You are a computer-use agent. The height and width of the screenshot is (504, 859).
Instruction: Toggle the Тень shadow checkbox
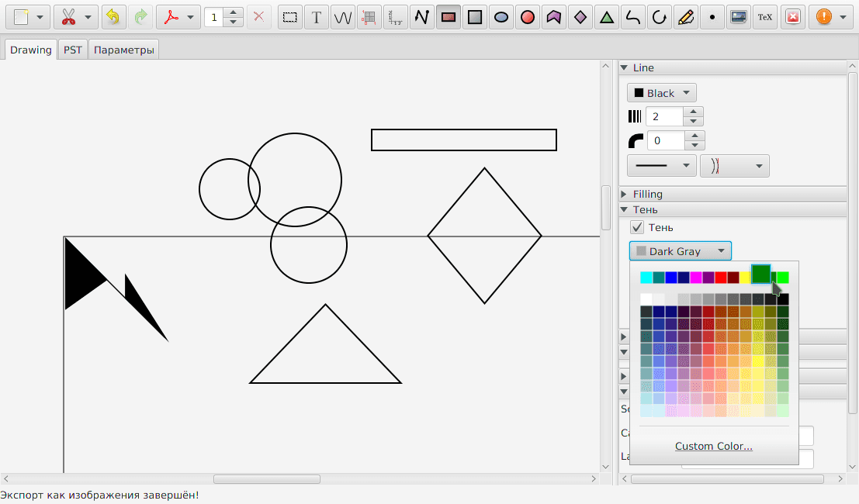(x=636, y=227)
